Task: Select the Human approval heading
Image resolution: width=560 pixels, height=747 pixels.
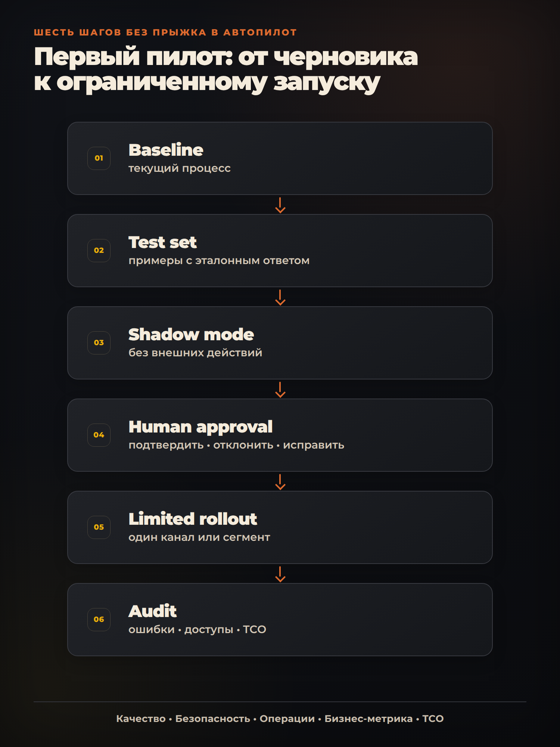Action: pyautogui.click(x=200, y=427)
